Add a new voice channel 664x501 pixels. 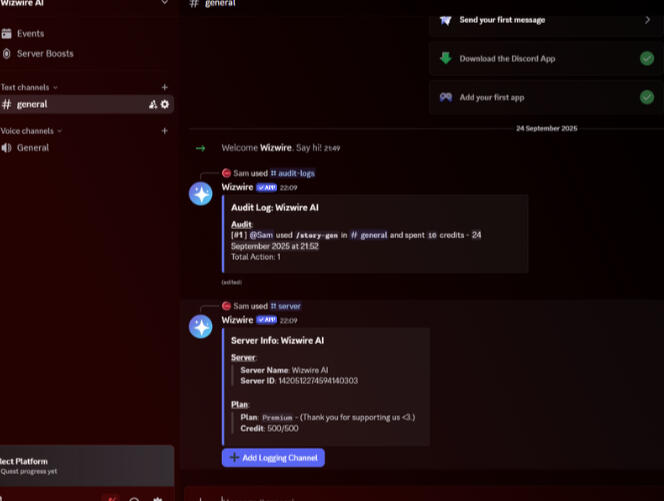[165, 131]
